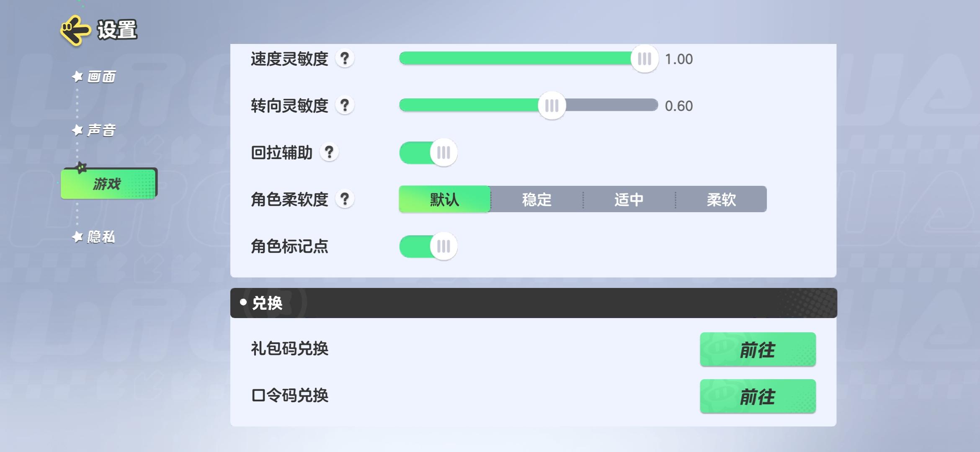Click the yellow back arrow icon

coord(75,30)
